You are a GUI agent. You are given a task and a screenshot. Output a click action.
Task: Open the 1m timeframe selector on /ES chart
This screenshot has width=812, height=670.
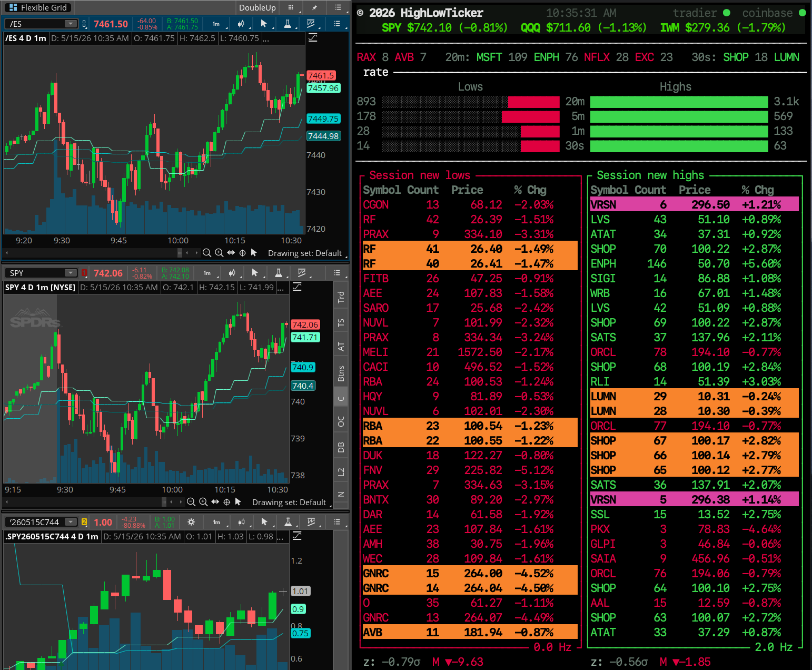pyautogui.click(x=217, y=24)
